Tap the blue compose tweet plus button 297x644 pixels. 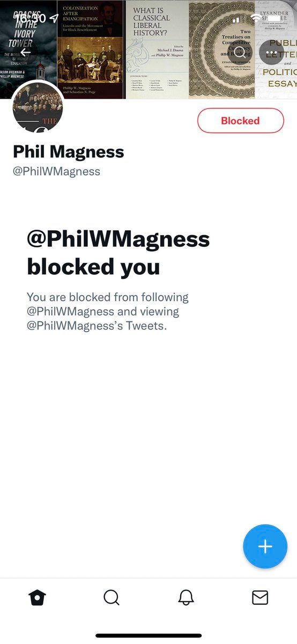[265, 546]
